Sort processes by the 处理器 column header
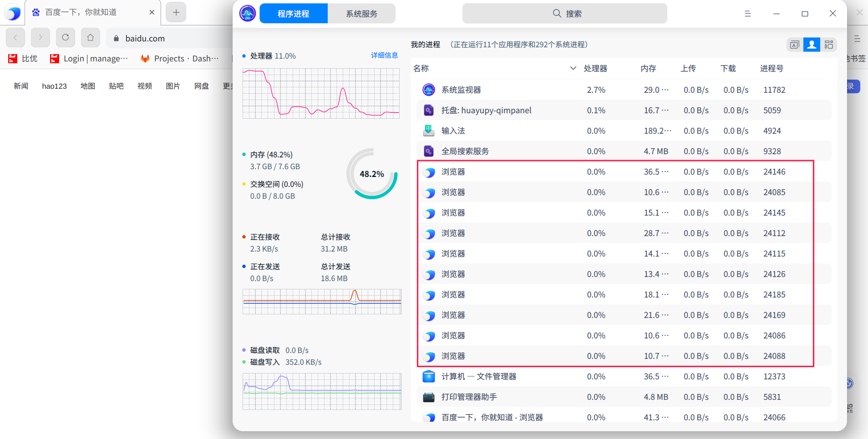Image resolution: width=868 pixels, height=439 pixels. 595,68
